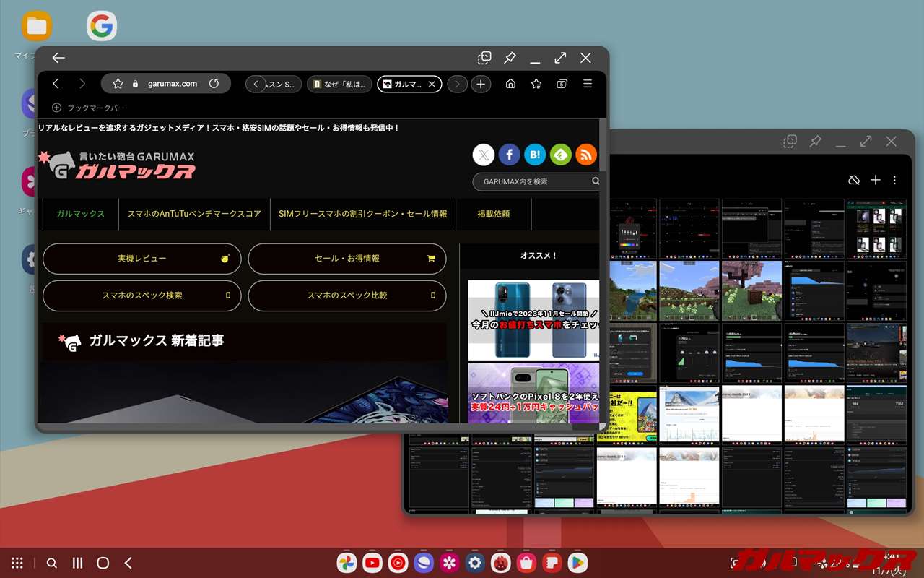This screenshot has width=924, height=578.
Task: Open YouTube from the taskbar
Action: click(x=372, y=563)
